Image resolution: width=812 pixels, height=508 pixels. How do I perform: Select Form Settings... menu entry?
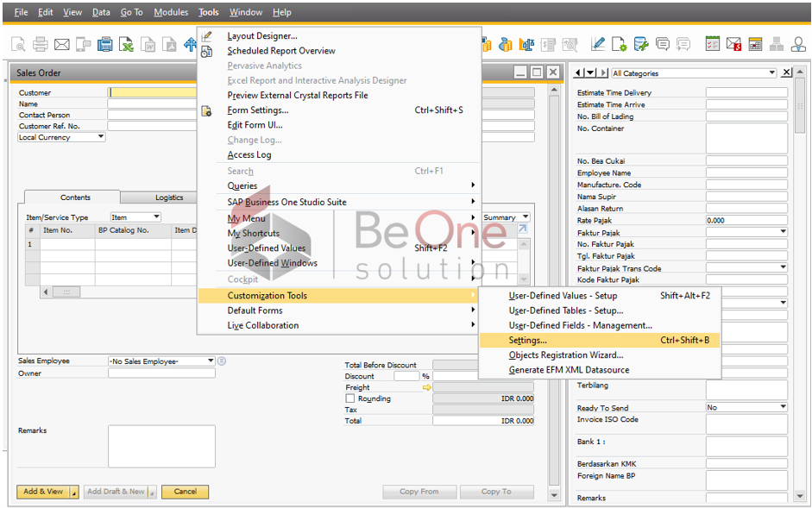pos(257,110)
